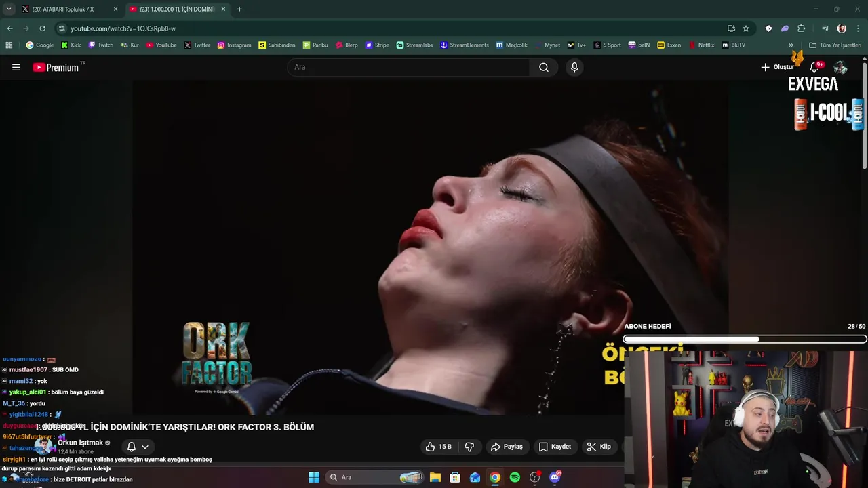Show more bookmarks via double-chevron
Image resolution: width=868 pixels, height=488 pixels.
point(791,45)
